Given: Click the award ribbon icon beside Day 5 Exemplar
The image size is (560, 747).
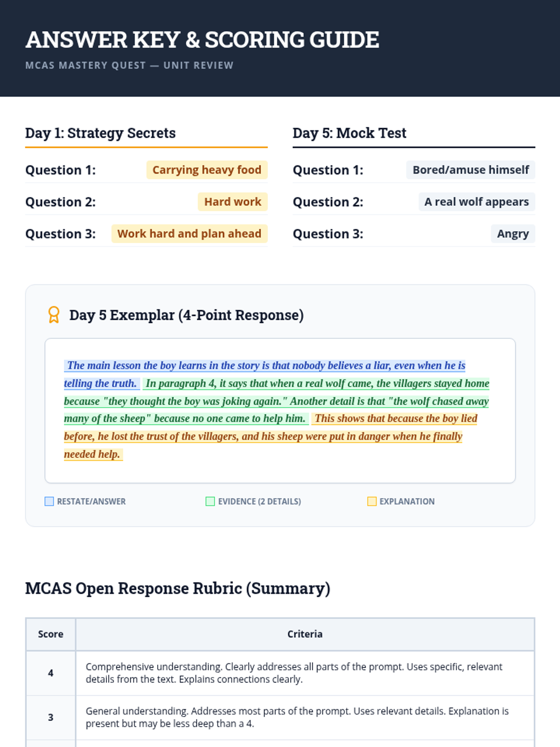Looking at the screenshot, I should point(54,315).
